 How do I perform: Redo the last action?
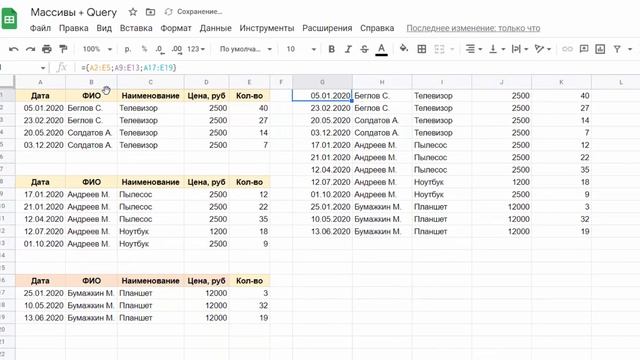pyautogui.click(x=30, y=49)
